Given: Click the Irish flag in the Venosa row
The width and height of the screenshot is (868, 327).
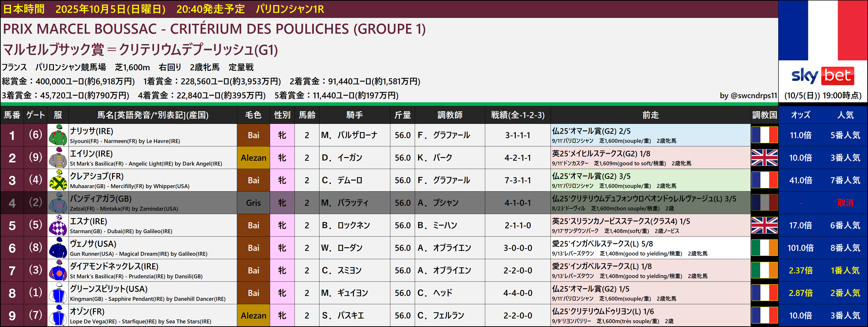Looking at the screenshot, I should 764,248.
